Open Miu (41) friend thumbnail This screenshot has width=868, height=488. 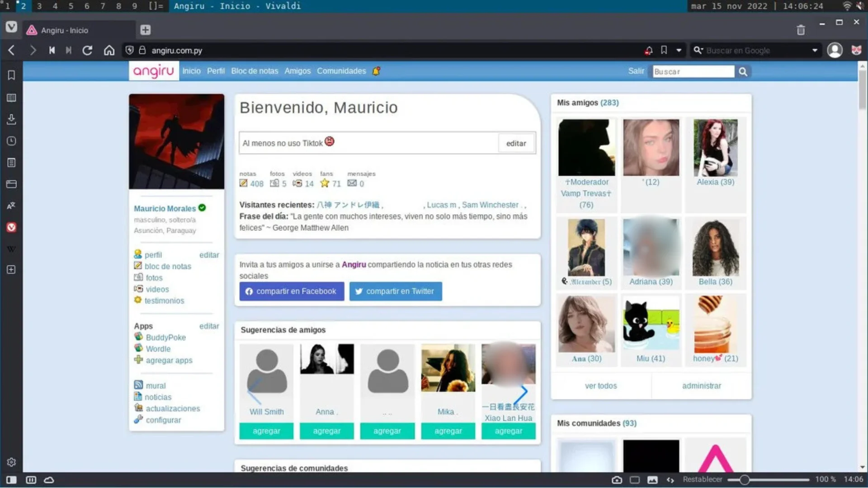click(x=651, y=324)
